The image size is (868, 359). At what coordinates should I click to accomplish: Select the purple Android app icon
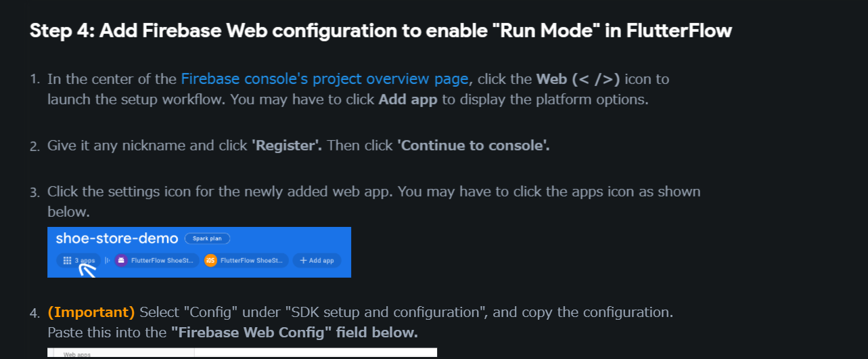[x=121, y=260]
